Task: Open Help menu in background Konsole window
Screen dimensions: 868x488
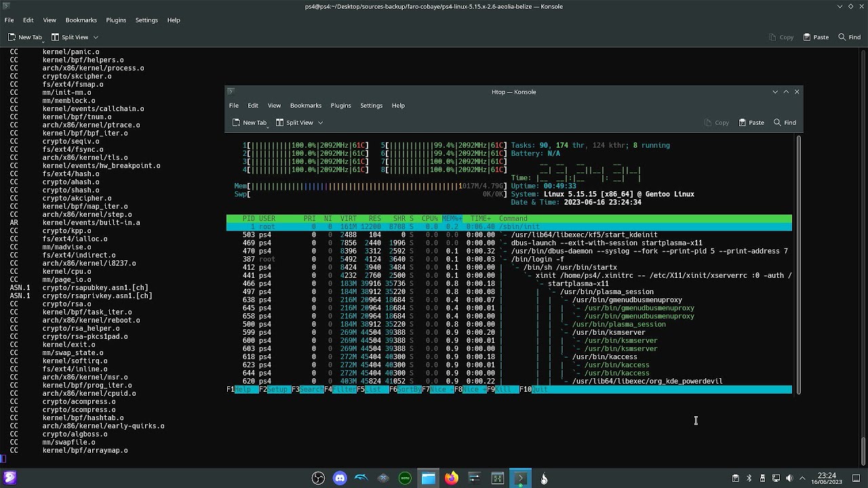Action: pyautogui.click(x=174, y=20)
